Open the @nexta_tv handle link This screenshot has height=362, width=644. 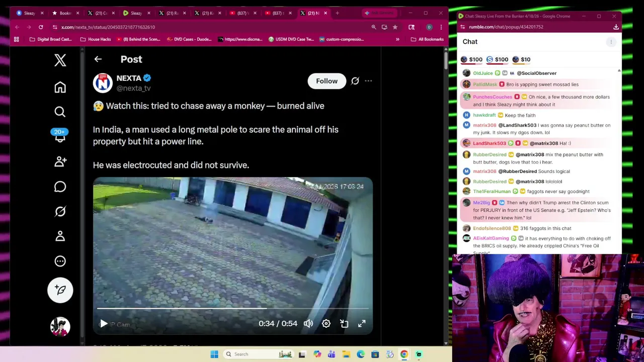pyautogui.click(x=133, y=88)
